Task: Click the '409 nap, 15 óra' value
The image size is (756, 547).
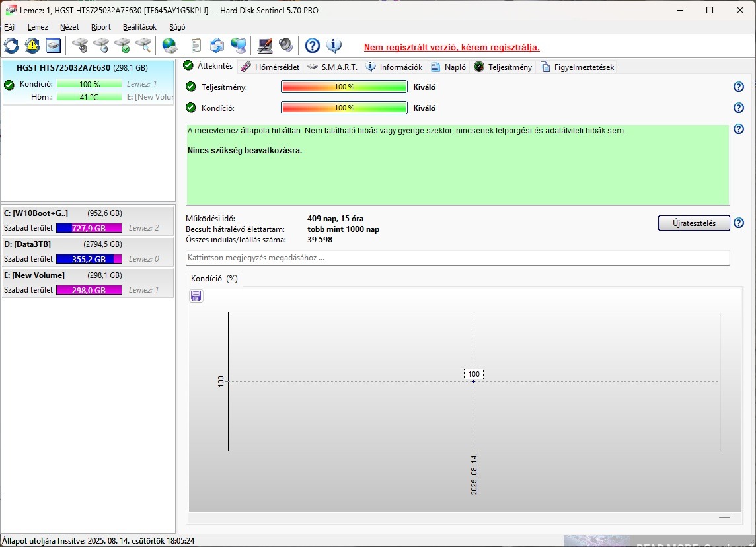Action: click(335, 218)
